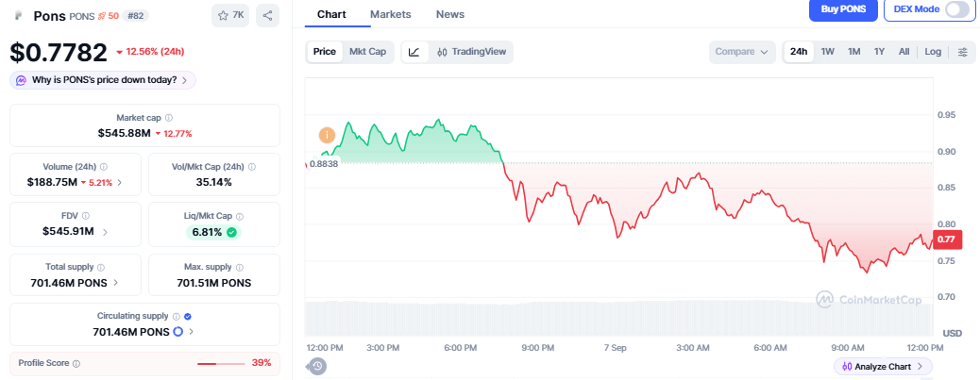Viewport: 980px width, 380px height.
Task: Expand the FDV details chevron
Action: click(x=105, y=232)
